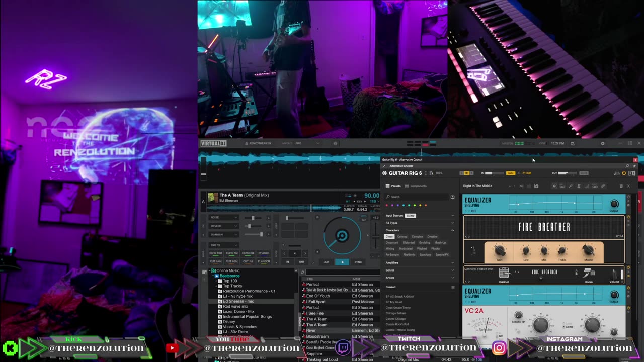Select the red color tag filter dot
This screenshot has width=644, height=362.
coord(387,205)
